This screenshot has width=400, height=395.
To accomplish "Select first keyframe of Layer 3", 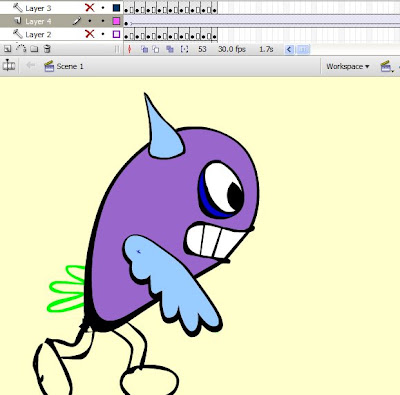I will click(126, 10).
